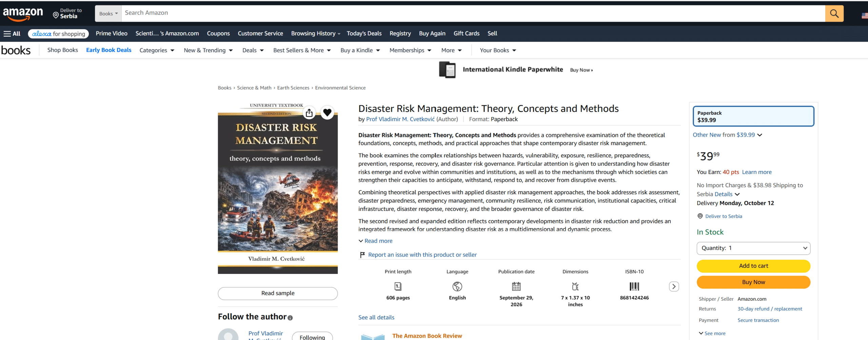The height and width of the screenshot is (340, 868).
Task: Expand See more seller details
Action: [712, 333]
